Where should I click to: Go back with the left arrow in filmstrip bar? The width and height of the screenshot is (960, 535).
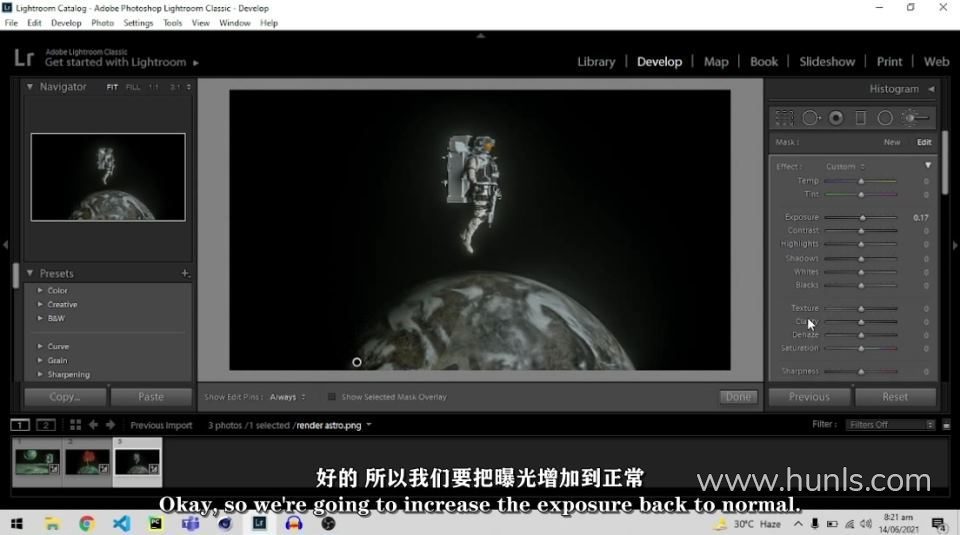point(93,424)
